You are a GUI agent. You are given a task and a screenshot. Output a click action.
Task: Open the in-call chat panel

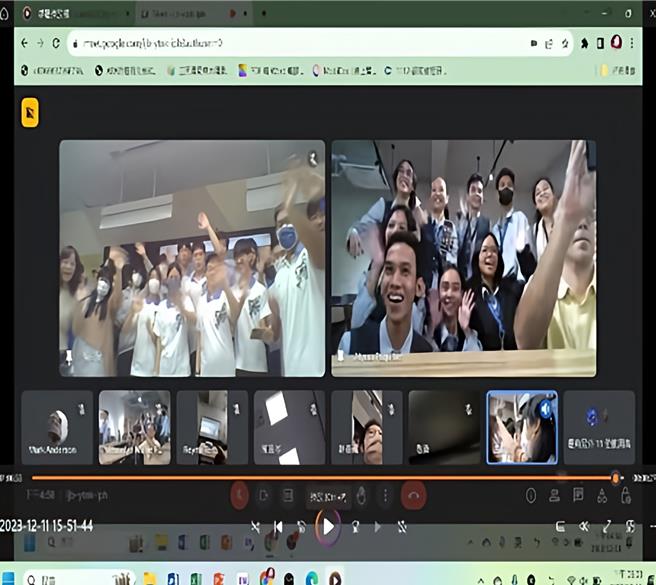pos(578,495)
